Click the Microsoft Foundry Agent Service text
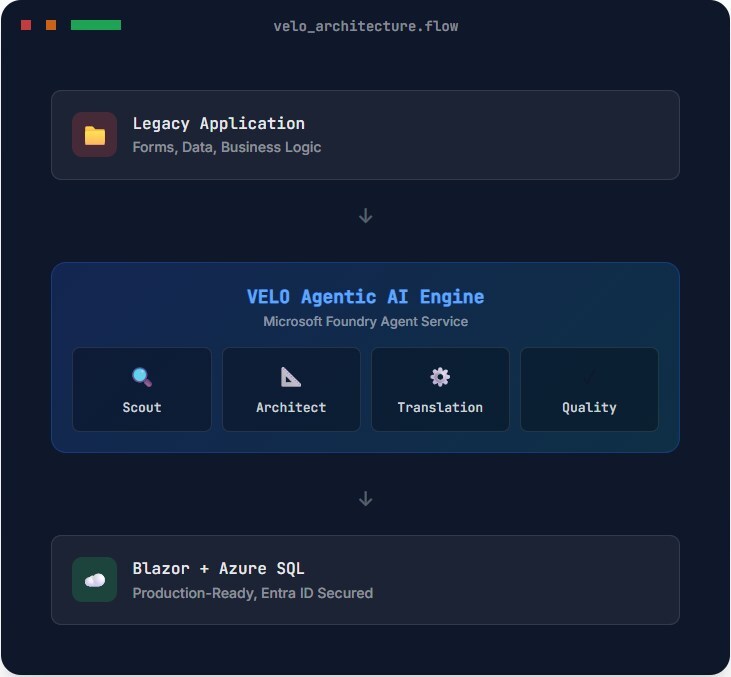This screenshot has height=677, width=731. click(x=366, y=322)
